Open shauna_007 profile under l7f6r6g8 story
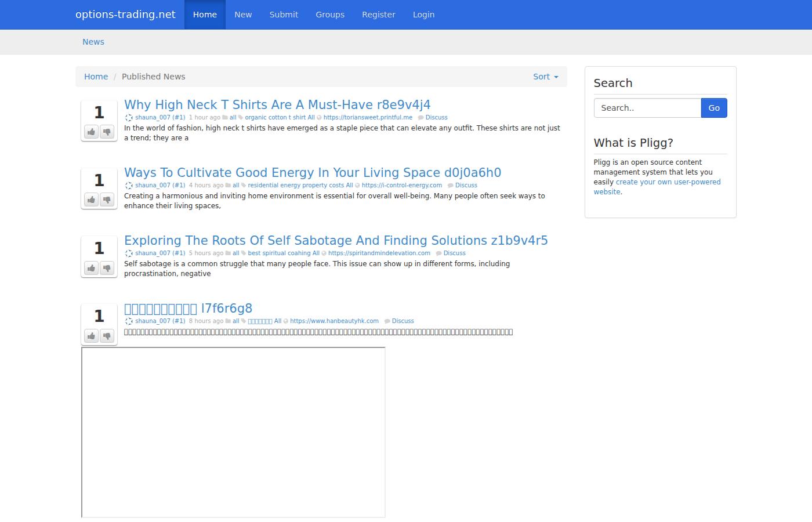Viewport: 812px width, 522px height. point(160,321)
